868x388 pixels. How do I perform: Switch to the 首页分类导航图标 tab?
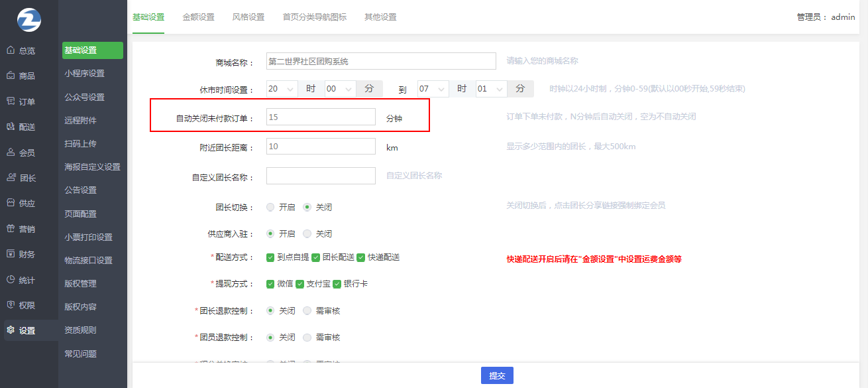click(314, 17)
